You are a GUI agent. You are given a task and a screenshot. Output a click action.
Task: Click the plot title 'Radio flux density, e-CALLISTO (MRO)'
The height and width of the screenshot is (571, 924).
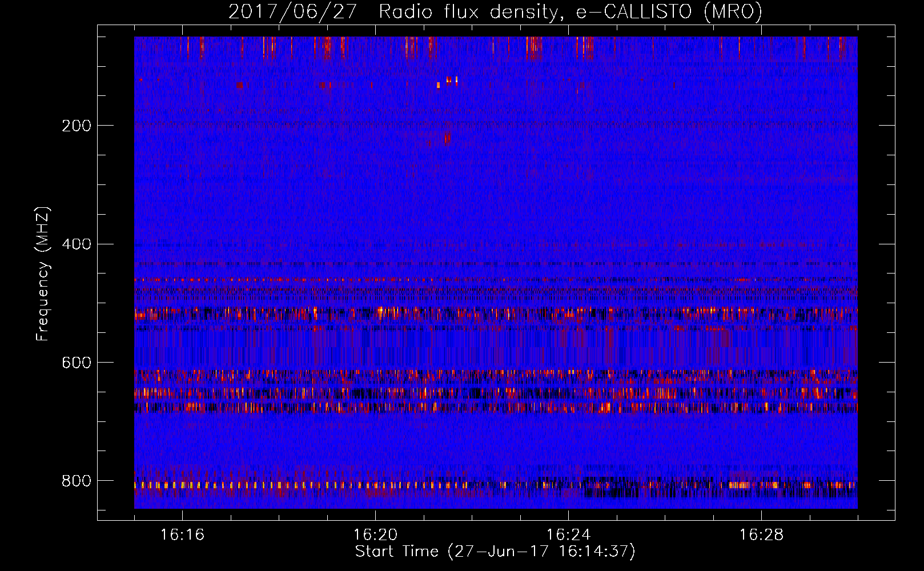(x=570, y=12)
